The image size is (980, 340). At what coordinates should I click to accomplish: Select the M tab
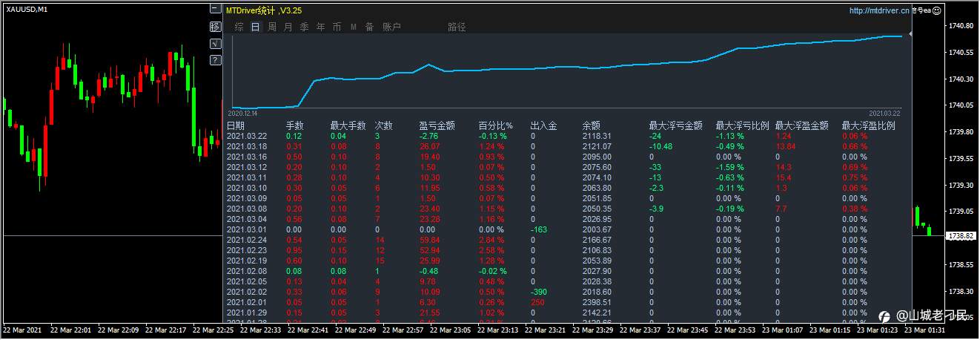pyautogui.click(x=353, y=27)
